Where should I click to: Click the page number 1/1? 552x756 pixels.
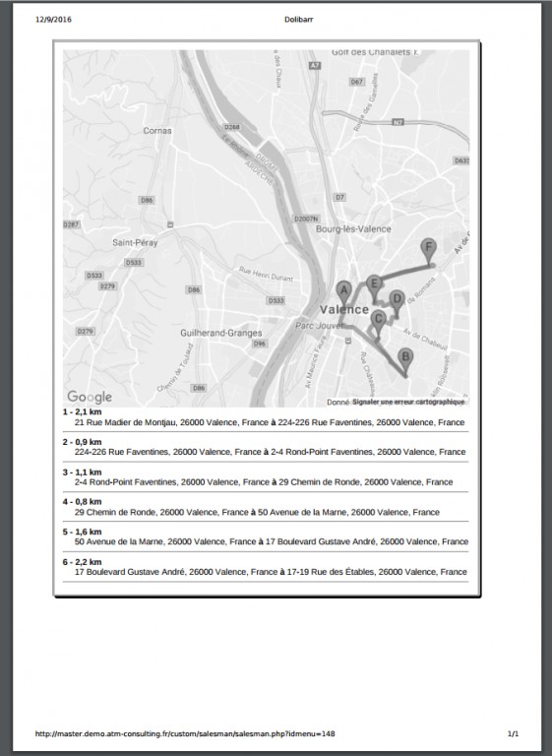pyautogui.click(x=513, y=733)
